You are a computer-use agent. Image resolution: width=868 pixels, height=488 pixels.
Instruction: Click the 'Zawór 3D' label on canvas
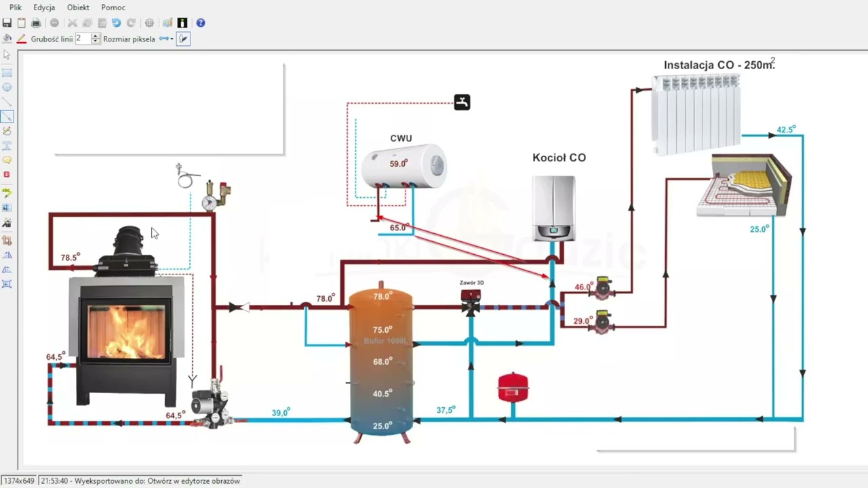(471, 283)
